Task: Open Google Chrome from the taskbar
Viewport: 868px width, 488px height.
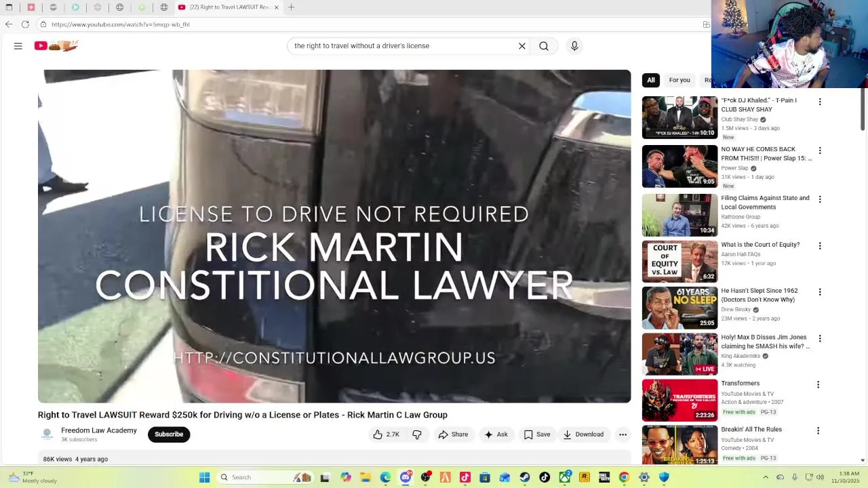Action: click(624, 477)
